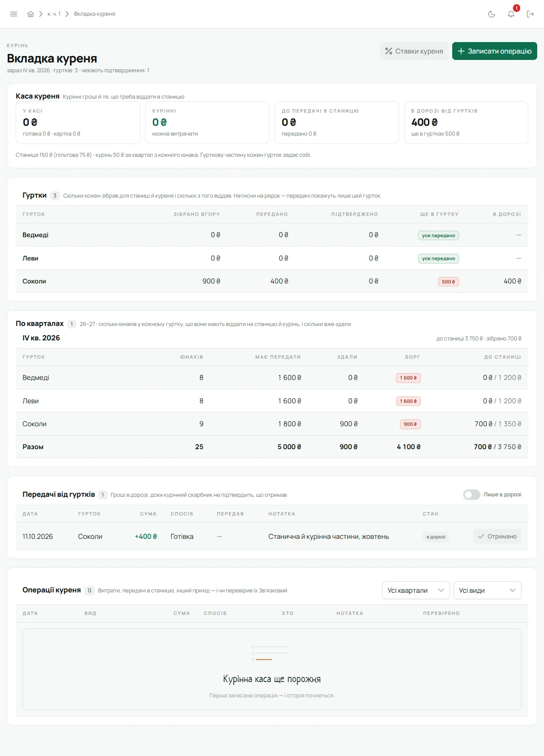Image resolution: width=544 pixels, height=756 pixels.
Task: Open Ставки куреня rates
Action: pos(414,51)
